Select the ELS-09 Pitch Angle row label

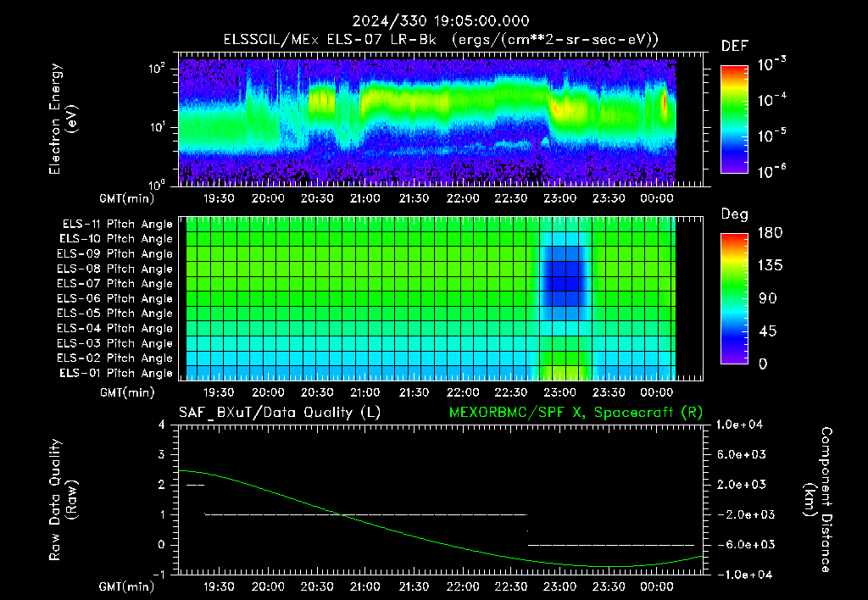click(114, 254)
